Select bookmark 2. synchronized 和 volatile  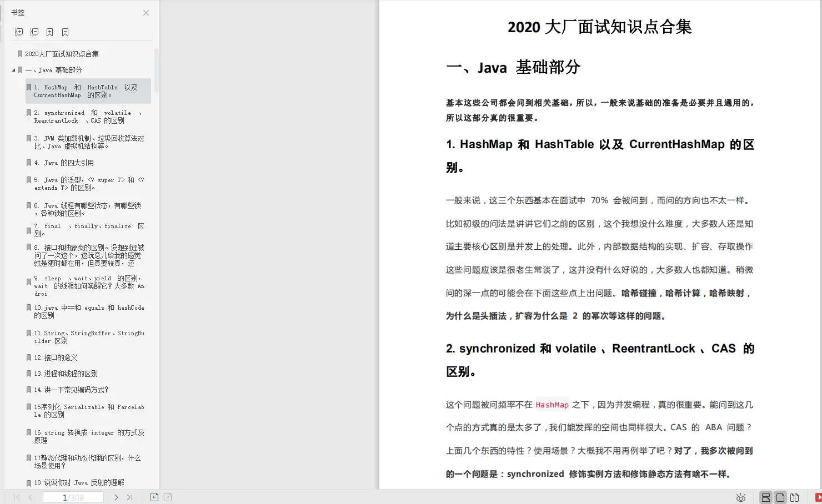tap(88, 117)
